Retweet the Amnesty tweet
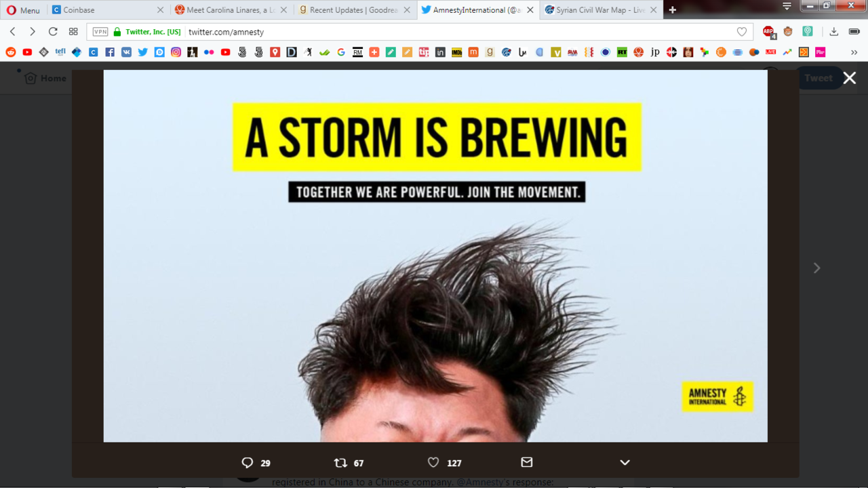The width and height of the screenshot is (868, 488). (x=340, y=462)
